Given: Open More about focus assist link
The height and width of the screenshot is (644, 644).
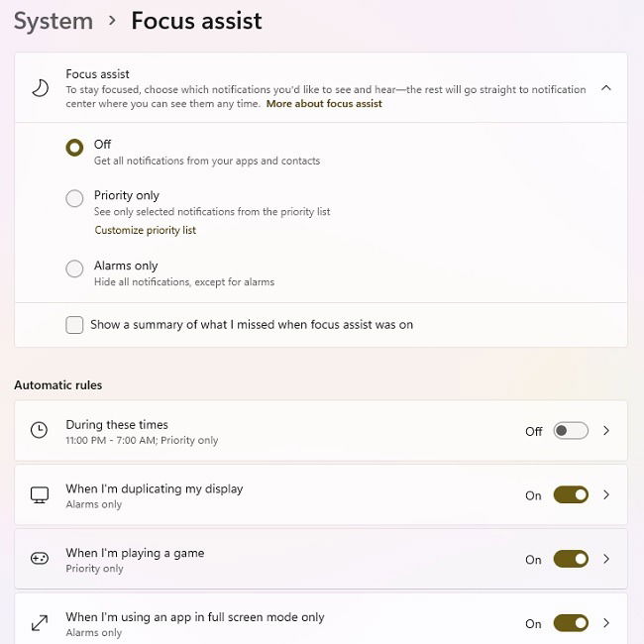Looking at the screenshot, I should pyautogui.click(x=324, y=103).
